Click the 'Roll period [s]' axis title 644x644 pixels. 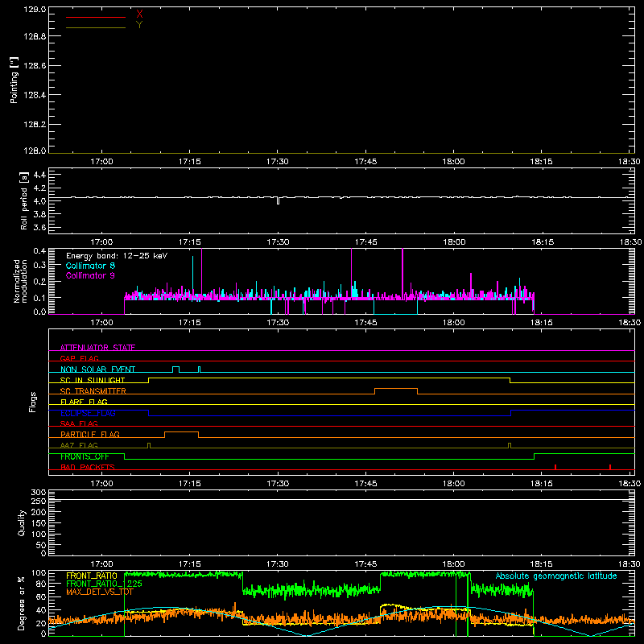click(x=24, y=200)
